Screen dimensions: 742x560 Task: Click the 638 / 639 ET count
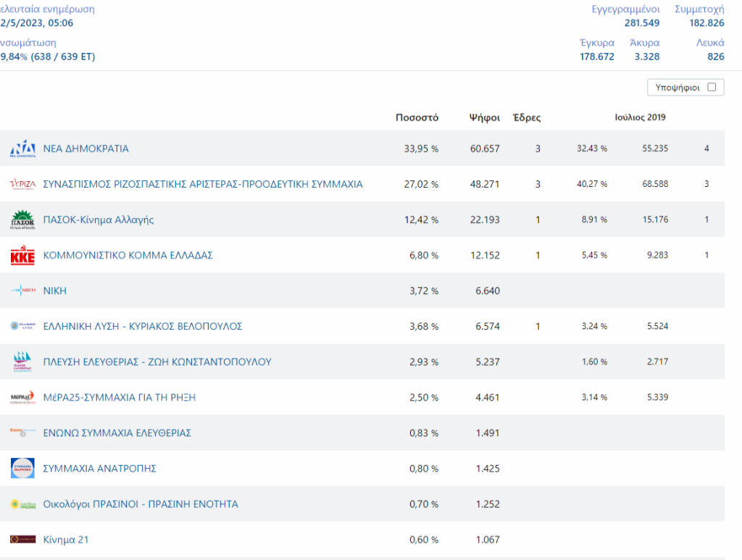coord(63,57)
